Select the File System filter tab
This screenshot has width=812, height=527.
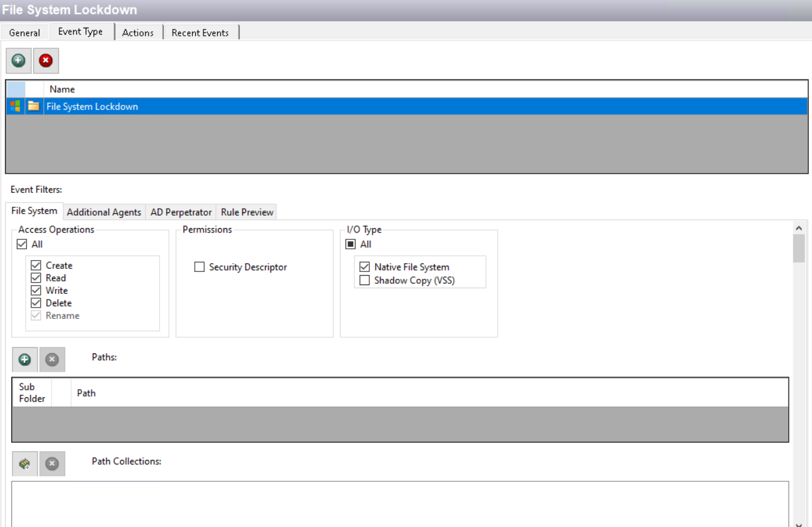pyautogui.click(x=34, y=211)
